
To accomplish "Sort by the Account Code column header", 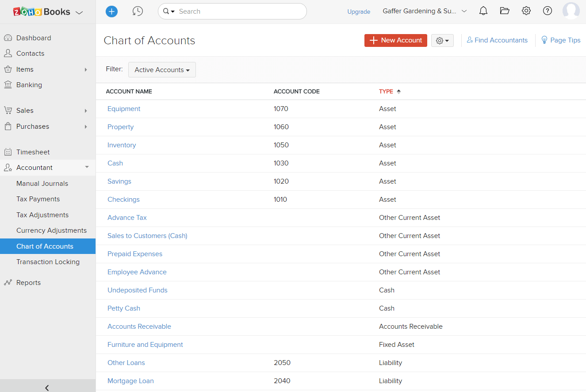I will coord(297,92).
